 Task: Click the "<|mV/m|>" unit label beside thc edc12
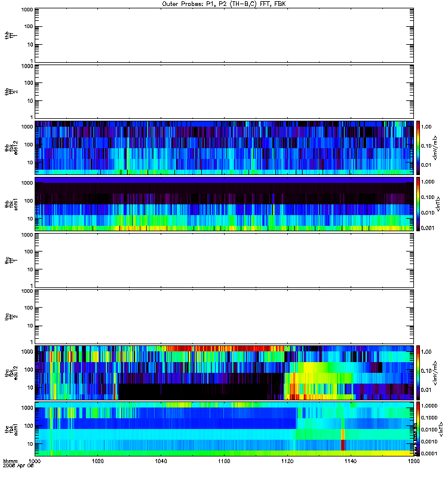click(x=435, y=373)
